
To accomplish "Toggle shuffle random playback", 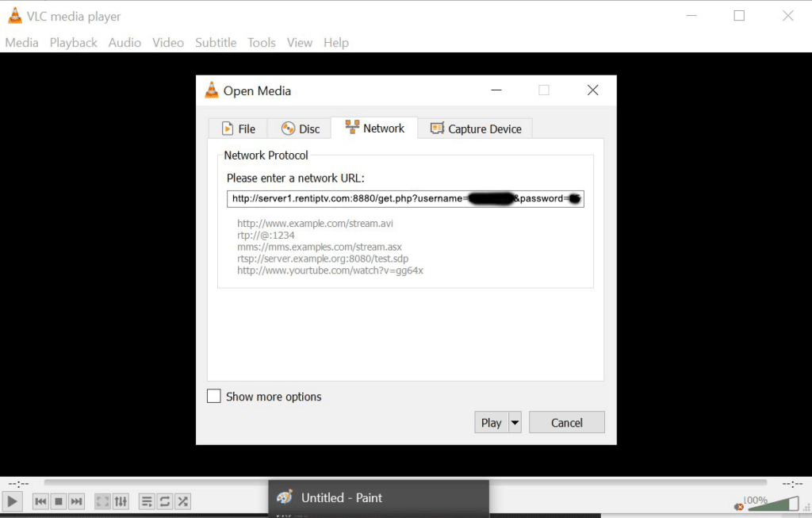I will (x=183, y=501).
